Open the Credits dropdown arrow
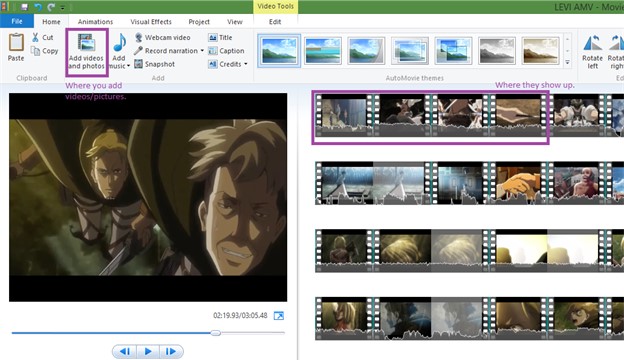This screenshot has height=360, width=624. 246,64
